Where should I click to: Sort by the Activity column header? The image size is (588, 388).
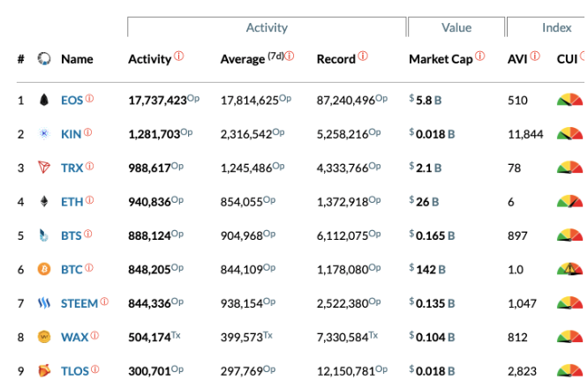click(149, 59)
